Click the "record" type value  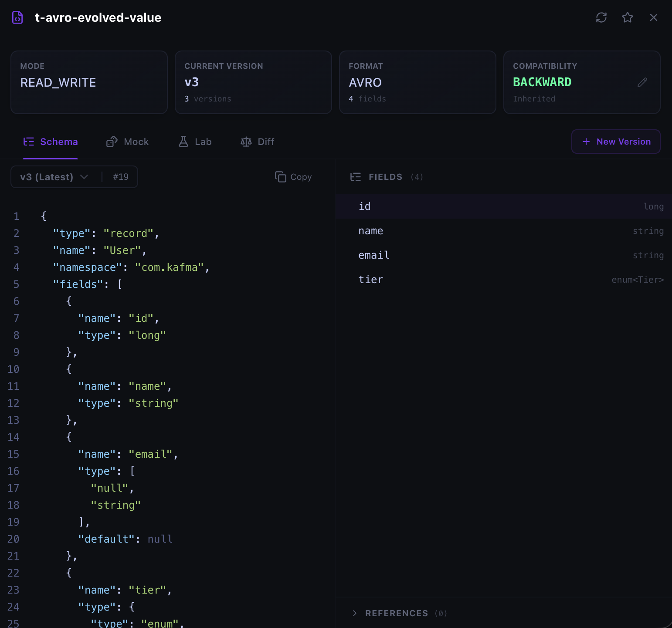tap(129, 233)
